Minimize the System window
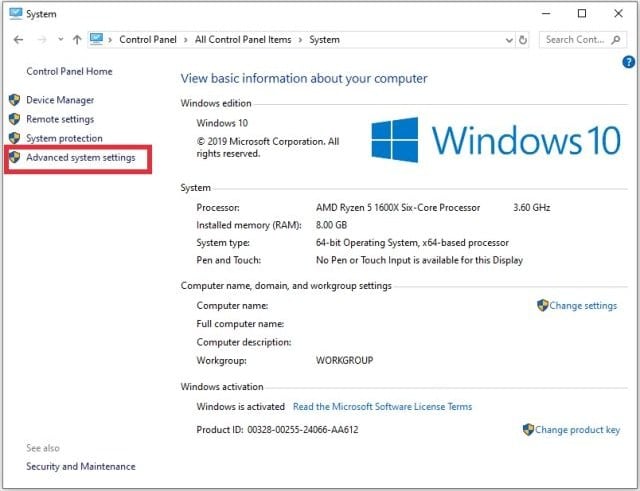 [546, 13]
